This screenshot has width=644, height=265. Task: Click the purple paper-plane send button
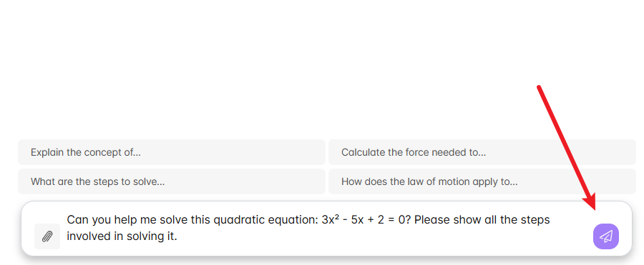pyautogui.click(x=606, y=236)
